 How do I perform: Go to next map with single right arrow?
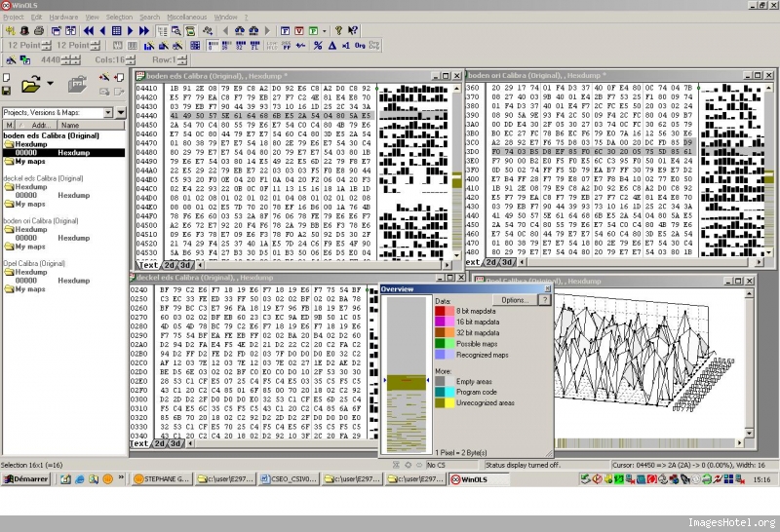point(131,31)
